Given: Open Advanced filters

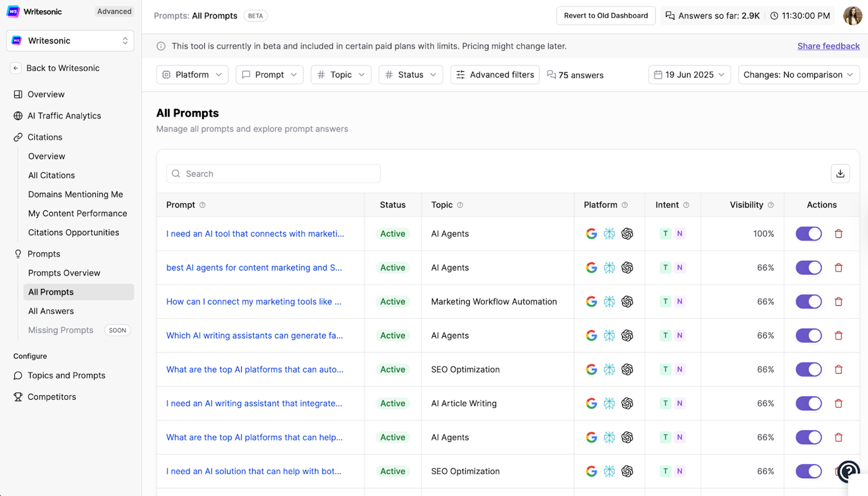Looking at the screenshot, I should (495, 75).
